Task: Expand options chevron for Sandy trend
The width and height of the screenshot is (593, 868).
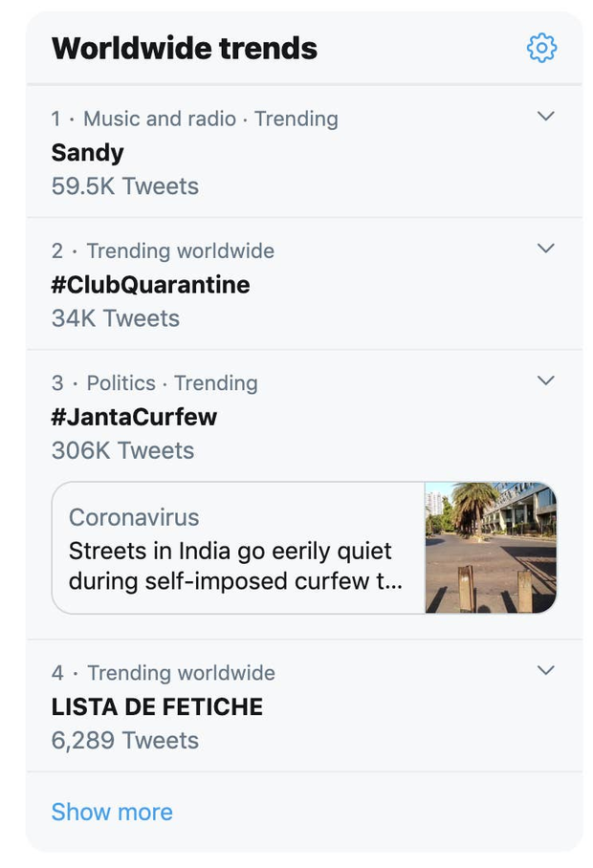Action: pyautogui.click(x=545, y=117)
